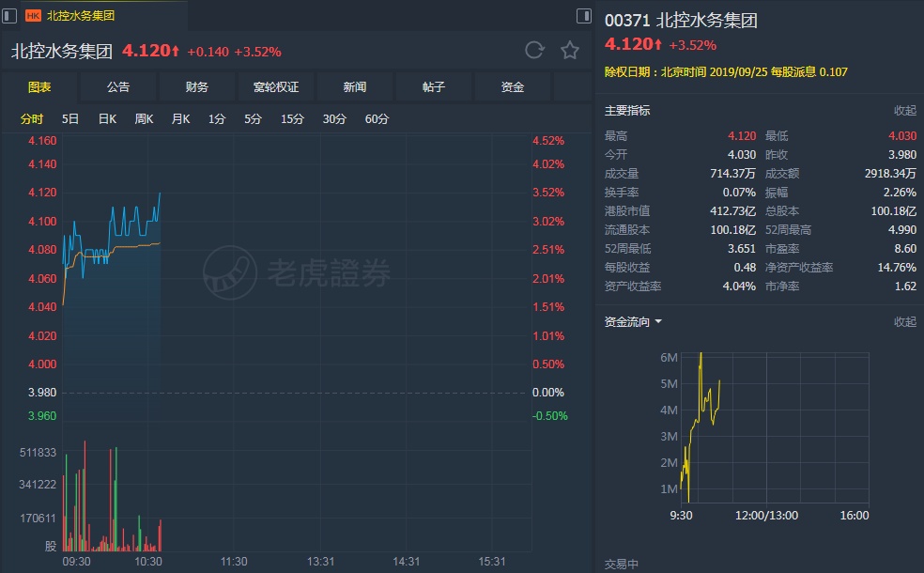Collapse the 主要指标 section
This screenshot has height=573, width=924.
click(904, 111)
